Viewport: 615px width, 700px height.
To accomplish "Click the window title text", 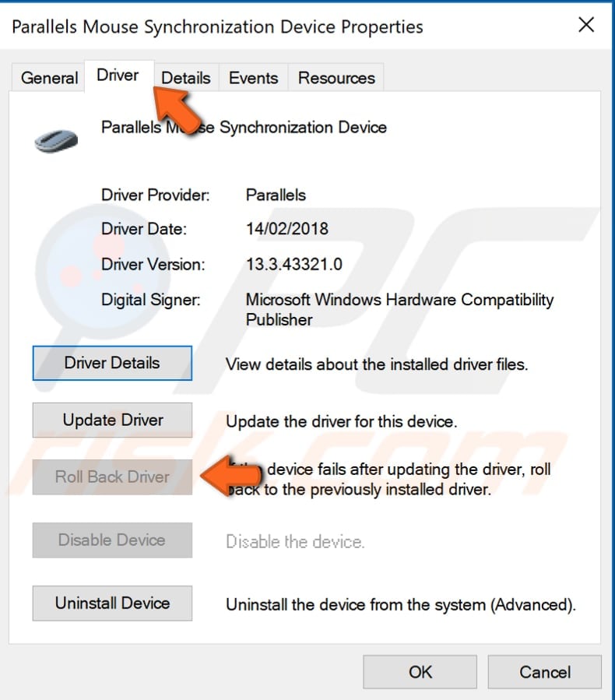I will point(217,26).
